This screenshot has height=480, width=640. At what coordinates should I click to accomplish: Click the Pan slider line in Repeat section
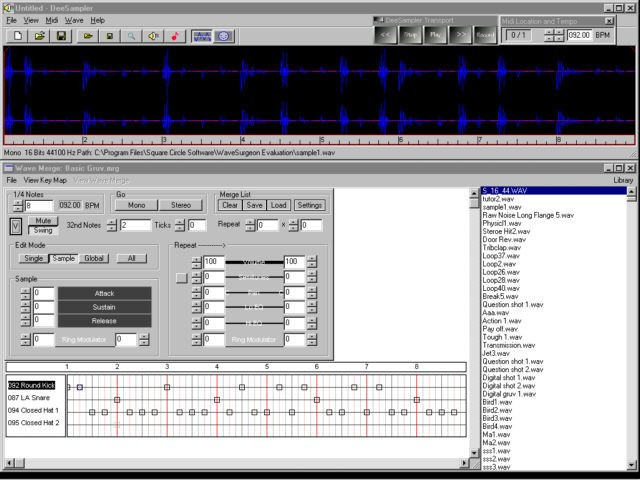(x=254, y=293)
